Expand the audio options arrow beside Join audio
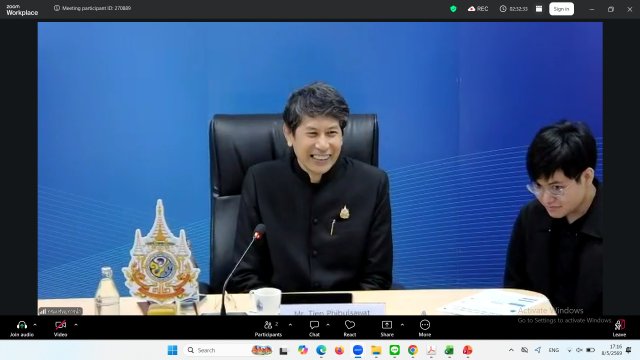The height and width of the screenshot is (360, 640). [35, 325]
